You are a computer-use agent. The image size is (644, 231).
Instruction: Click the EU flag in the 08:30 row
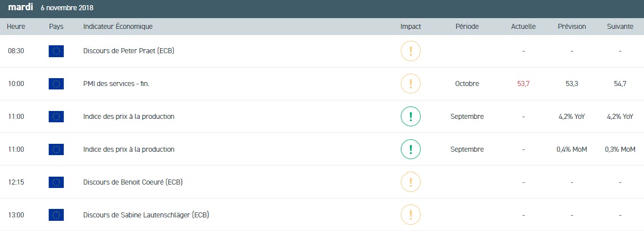pos(57,51)
